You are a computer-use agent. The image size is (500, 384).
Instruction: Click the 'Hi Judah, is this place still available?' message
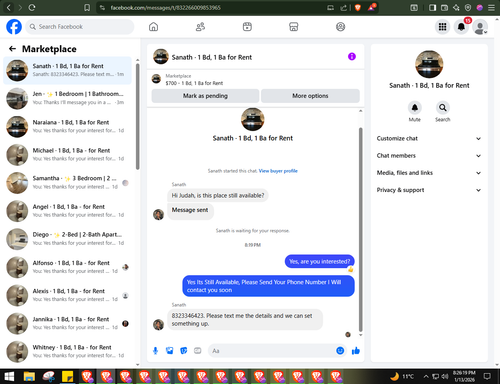(218, 195)
